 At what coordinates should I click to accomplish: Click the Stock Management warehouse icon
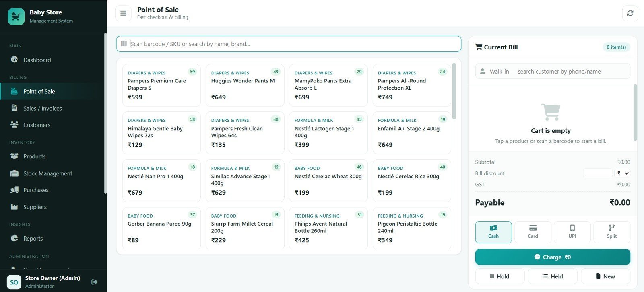coord(14,173)
